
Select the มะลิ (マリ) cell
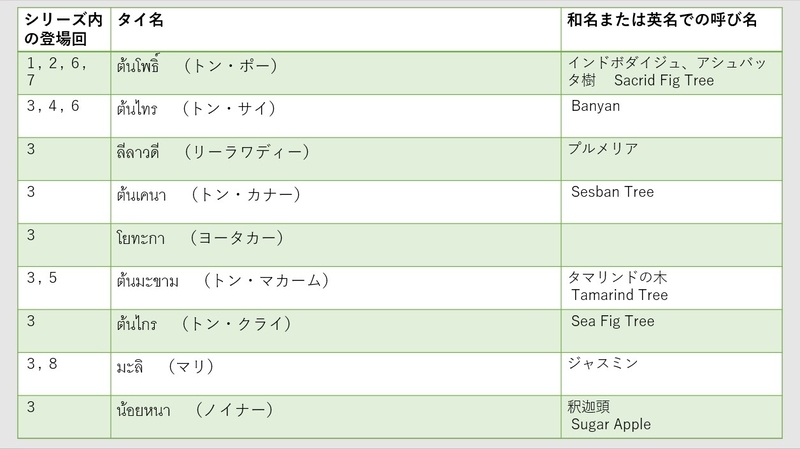[x=336, y=374]
